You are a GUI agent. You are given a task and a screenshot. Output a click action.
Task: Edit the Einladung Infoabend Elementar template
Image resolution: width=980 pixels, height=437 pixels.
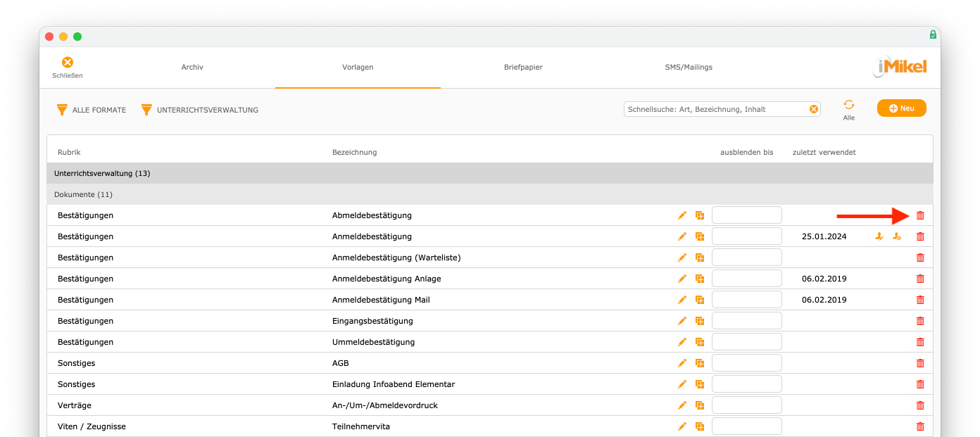pos(681,384)
